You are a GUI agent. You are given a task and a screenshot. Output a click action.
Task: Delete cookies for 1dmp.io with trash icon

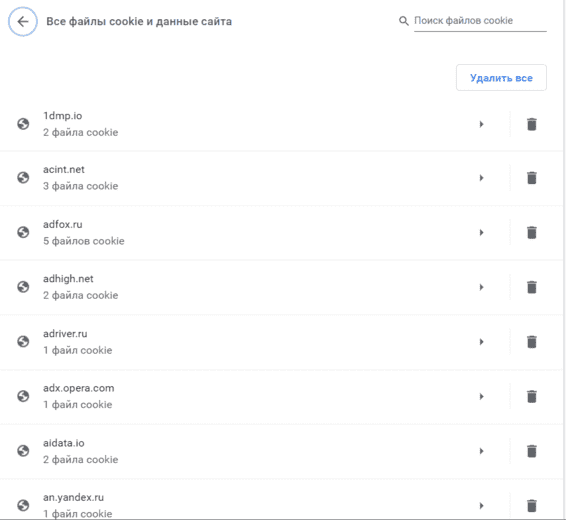click(531, 124)
